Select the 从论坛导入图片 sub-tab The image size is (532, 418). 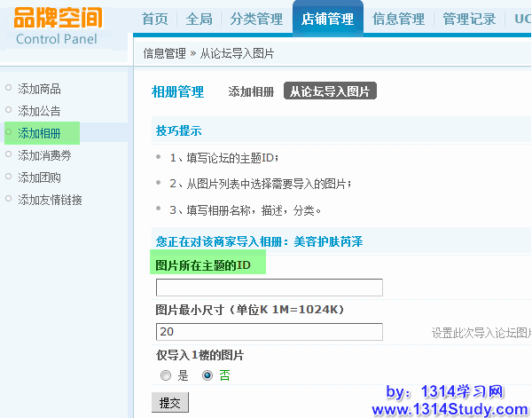pos(331,91)
